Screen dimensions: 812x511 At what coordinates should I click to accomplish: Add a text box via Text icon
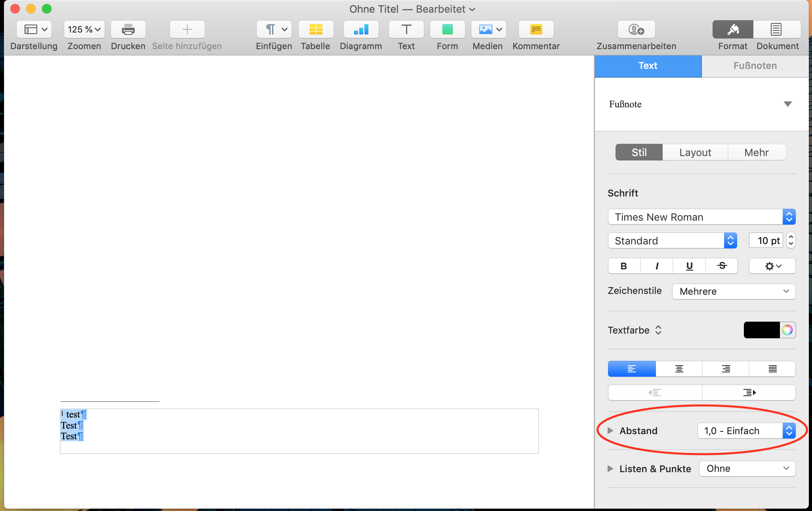pyautogui.click(x=406, y=30)
